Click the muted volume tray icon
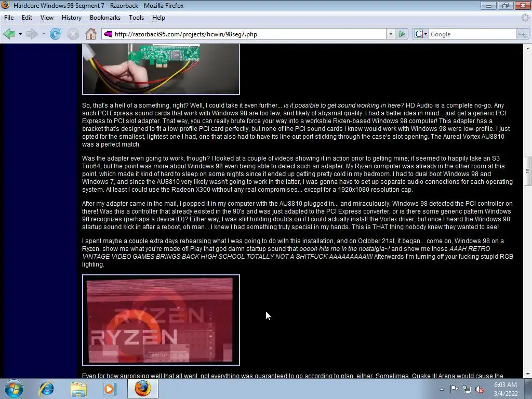 click(480, 389)
